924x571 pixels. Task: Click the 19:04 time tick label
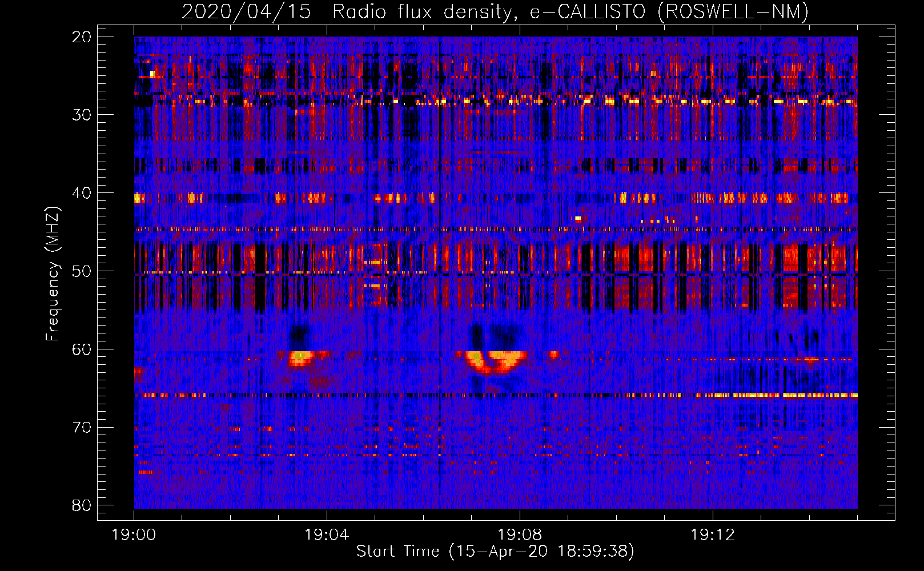(327, 535)
